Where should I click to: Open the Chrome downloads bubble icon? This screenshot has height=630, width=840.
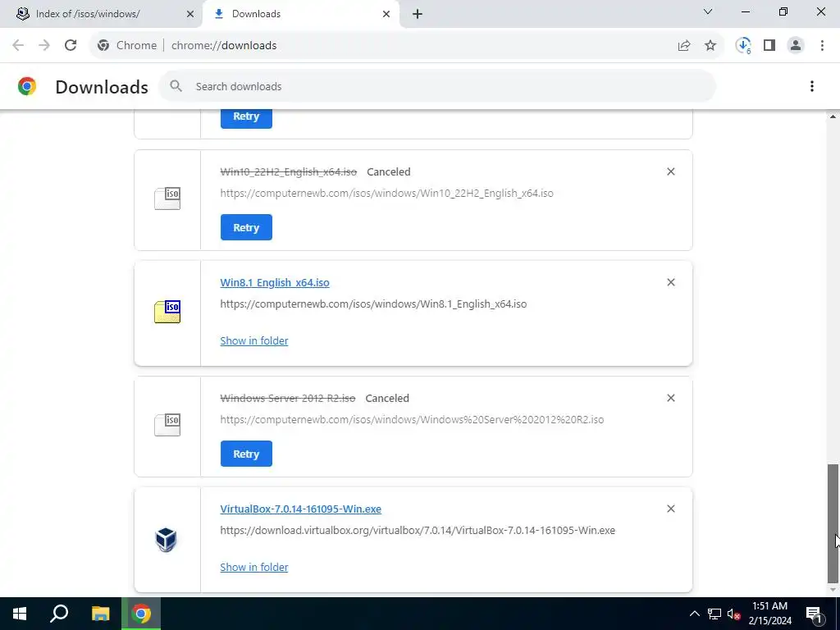pyautogui.click(x=743, y=46)
